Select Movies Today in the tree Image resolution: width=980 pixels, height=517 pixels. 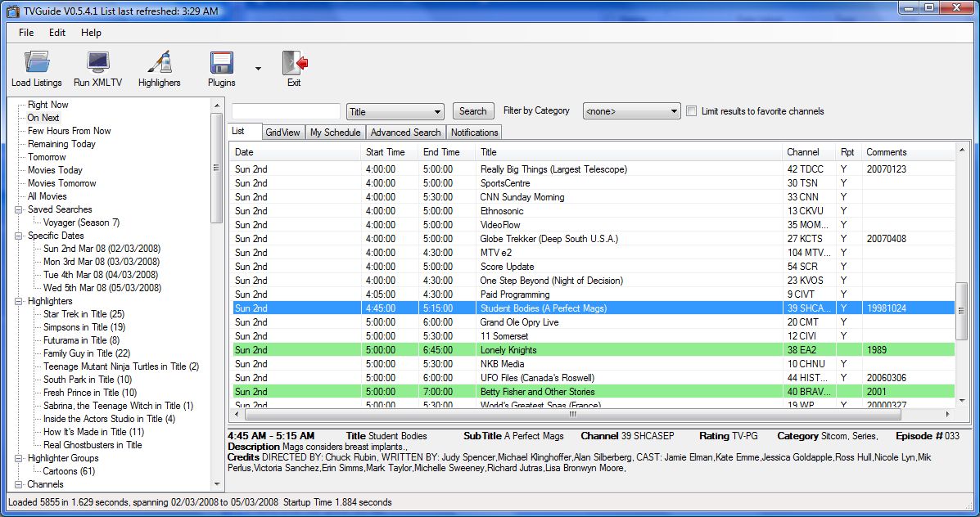click(55, 170)
